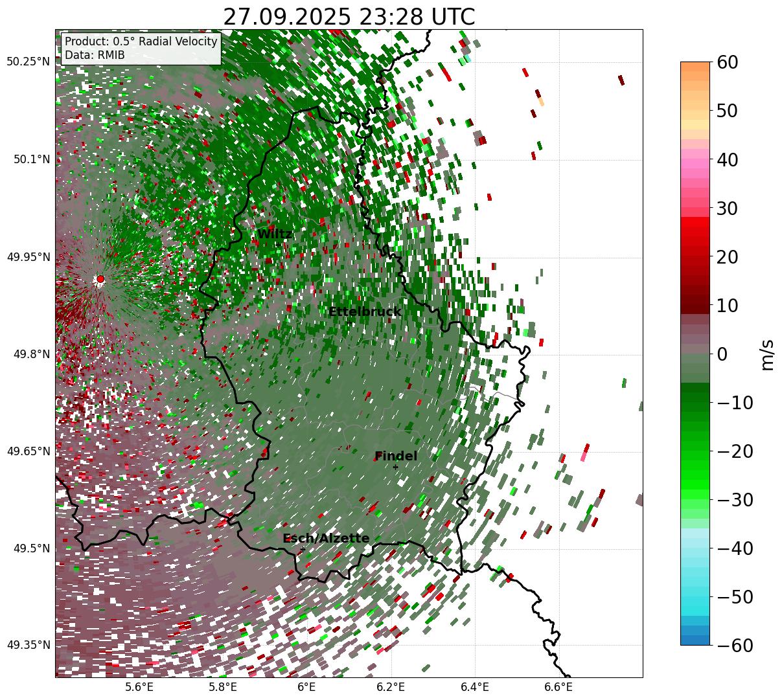Click the colorbar tick value 50
Image resolution: width=782 pixels, height=700 pixels.
point(726,111)
